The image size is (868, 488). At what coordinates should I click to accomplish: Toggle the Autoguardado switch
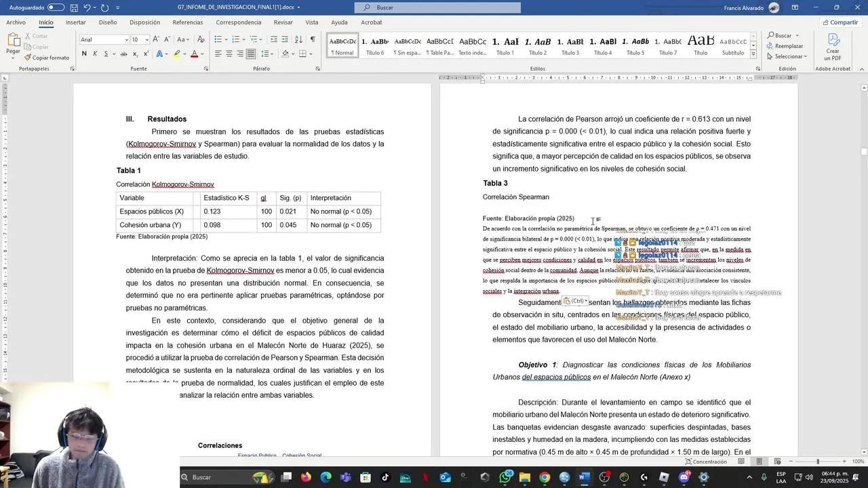(56, 7)
